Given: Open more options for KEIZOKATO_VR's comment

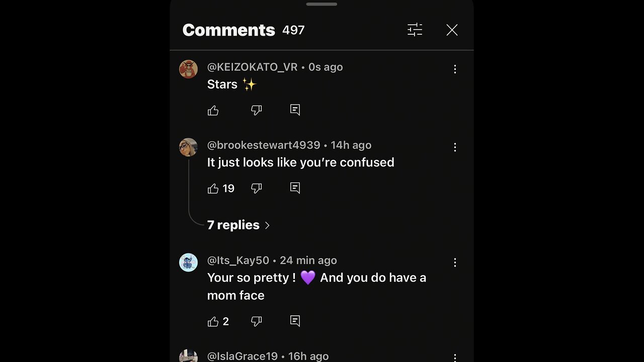Looking at the screenshot, I should 455,69.
